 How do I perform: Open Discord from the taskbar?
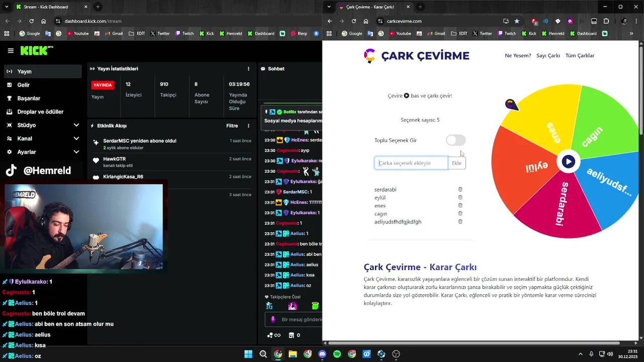coord(323,354)
